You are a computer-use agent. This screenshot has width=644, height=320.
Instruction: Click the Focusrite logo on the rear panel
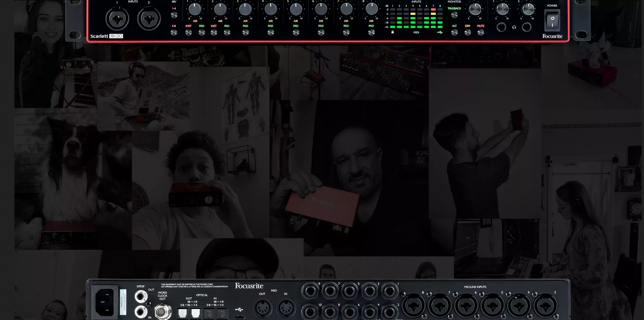[x=249, y=286]
